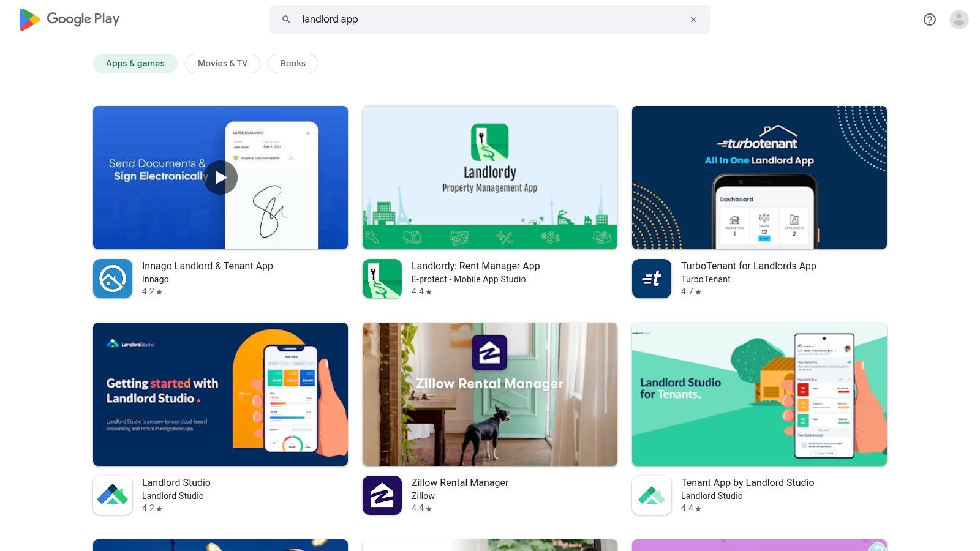Open the TurboTenant for Landlords App link
The width and height of the screenshot is (980, 551).
748,266
